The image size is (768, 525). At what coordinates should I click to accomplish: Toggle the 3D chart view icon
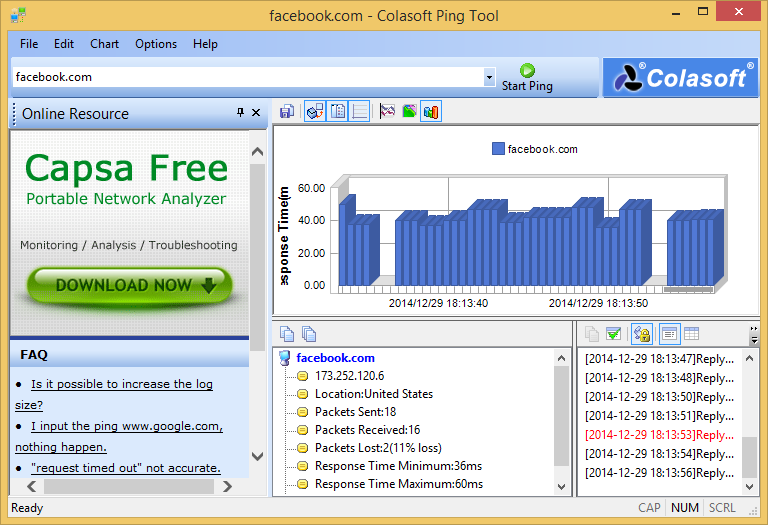click(315, 112)
